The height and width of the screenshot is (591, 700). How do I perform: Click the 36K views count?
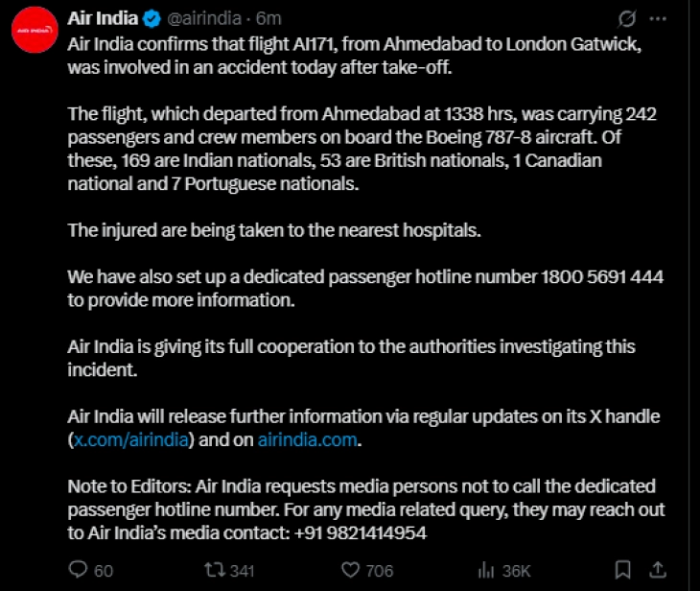click(x=517, y=571)
